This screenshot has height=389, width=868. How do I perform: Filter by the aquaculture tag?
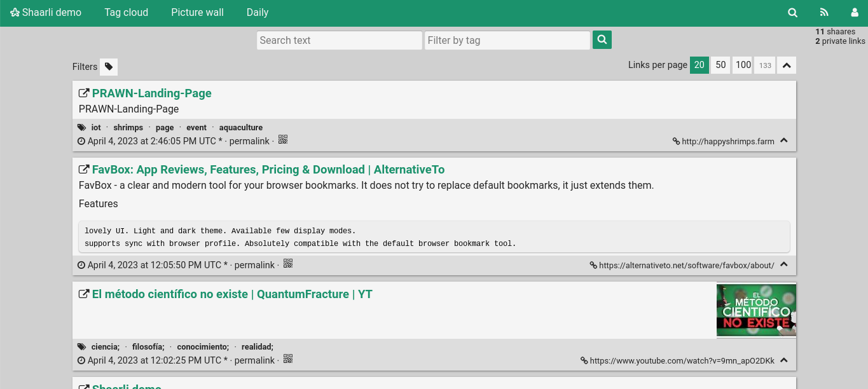click(x=240, y=128)
